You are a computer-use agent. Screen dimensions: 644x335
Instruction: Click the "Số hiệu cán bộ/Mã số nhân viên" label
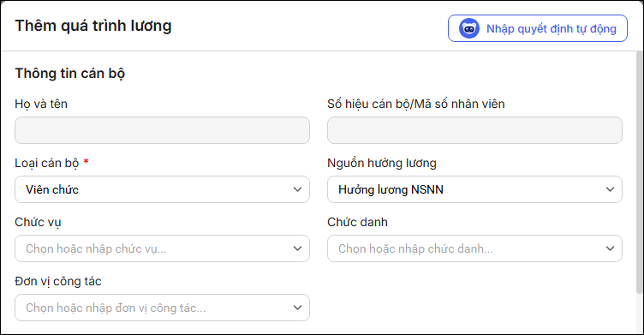416,104
